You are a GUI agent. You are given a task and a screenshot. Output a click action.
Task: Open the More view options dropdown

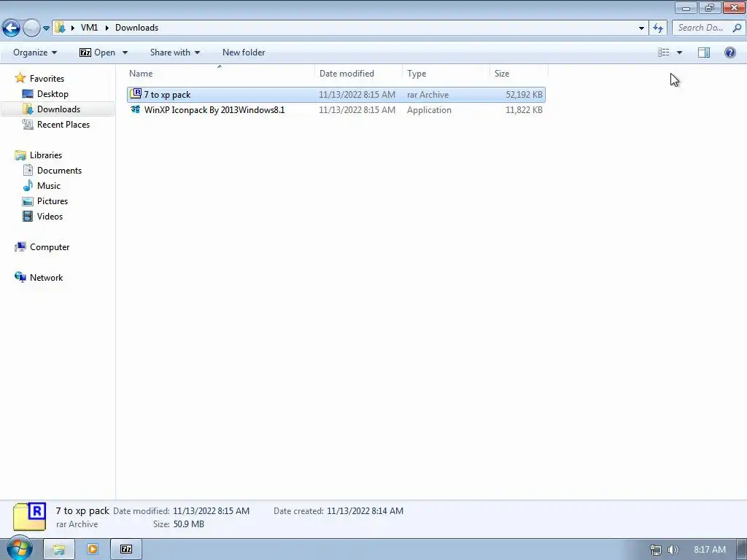click(679, 52)
